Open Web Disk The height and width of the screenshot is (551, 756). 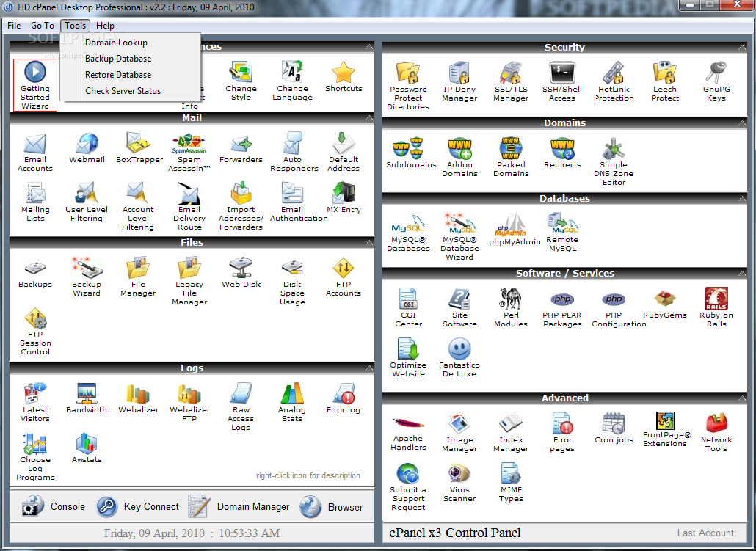(241, 273)
